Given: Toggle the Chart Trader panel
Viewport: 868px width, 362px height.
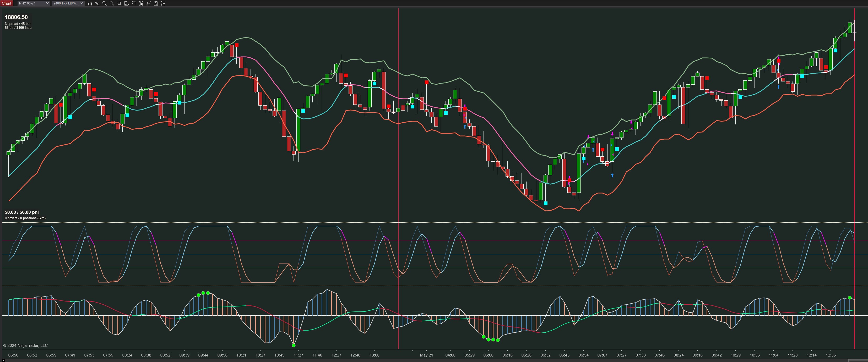Looking at the screenshot, I should (x=134, y=3).
